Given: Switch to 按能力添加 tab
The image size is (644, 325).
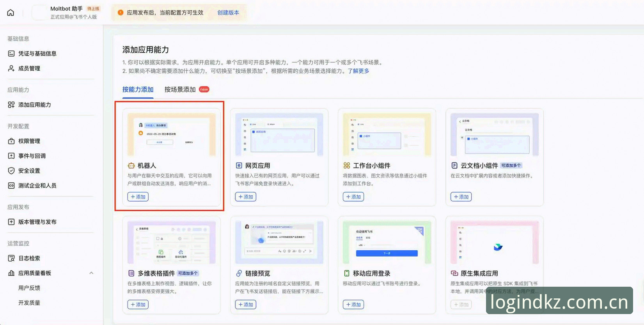Looking at the screenshot, I should [138, 89].
